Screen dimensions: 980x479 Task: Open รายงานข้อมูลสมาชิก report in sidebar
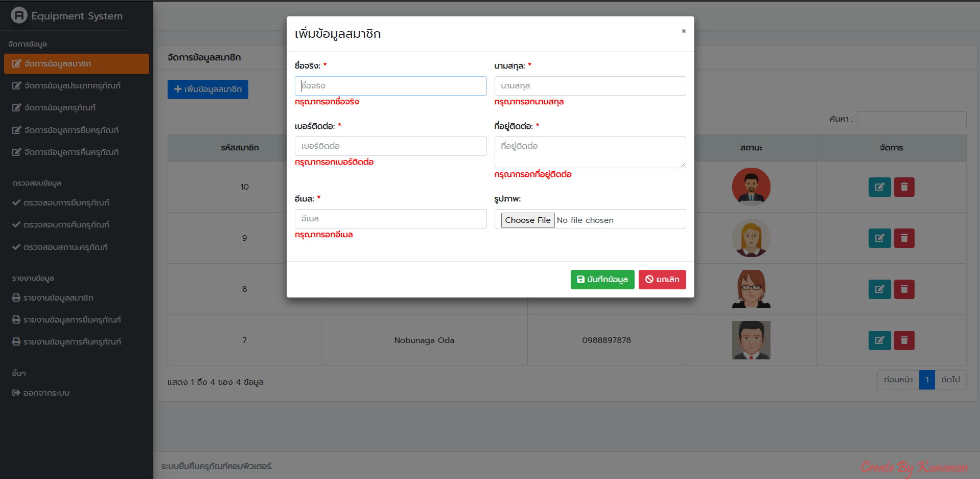pyautogui.click(x=58, y=298)
